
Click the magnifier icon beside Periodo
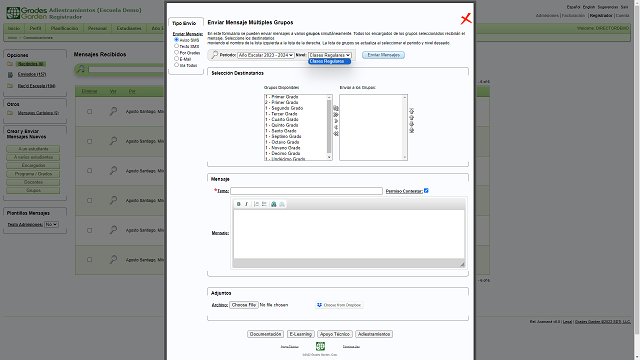pos(215,55)
